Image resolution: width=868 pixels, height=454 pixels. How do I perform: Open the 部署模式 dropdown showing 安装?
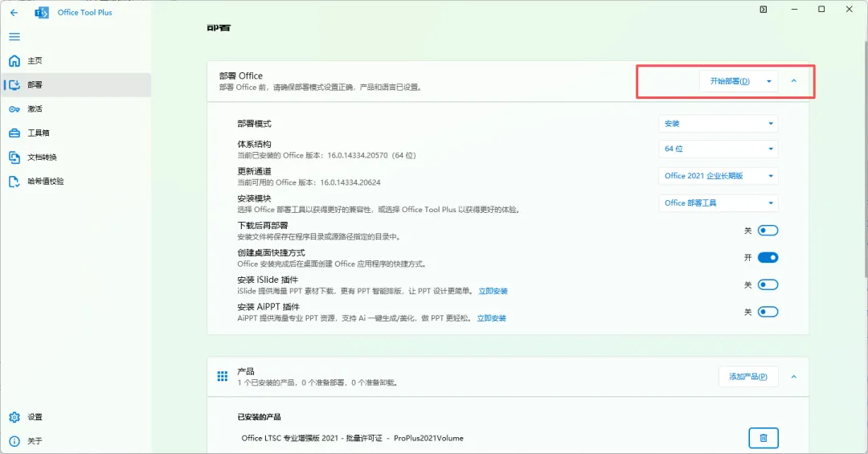(x=718, y=124)
